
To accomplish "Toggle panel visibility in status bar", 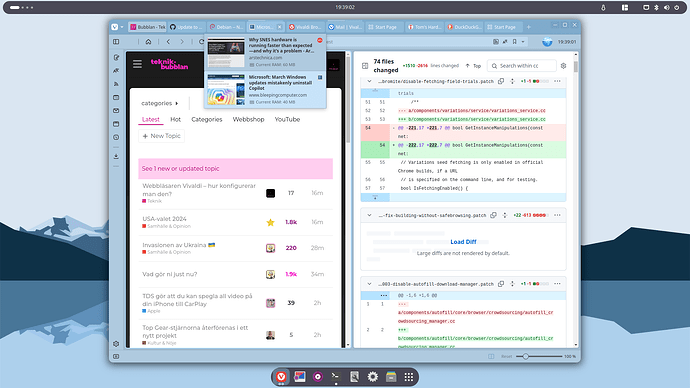I will coord(116,356).
